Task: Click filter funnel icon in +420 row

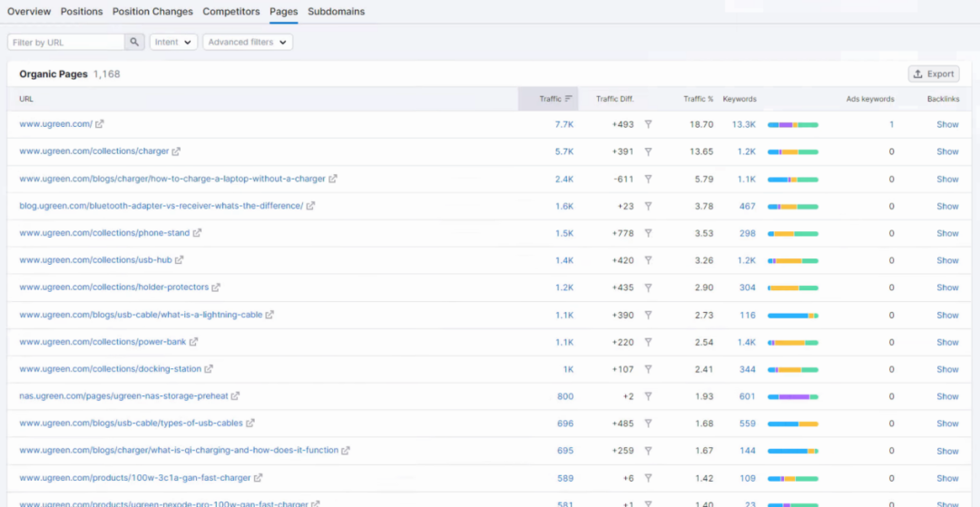Action: coord(648,260)
